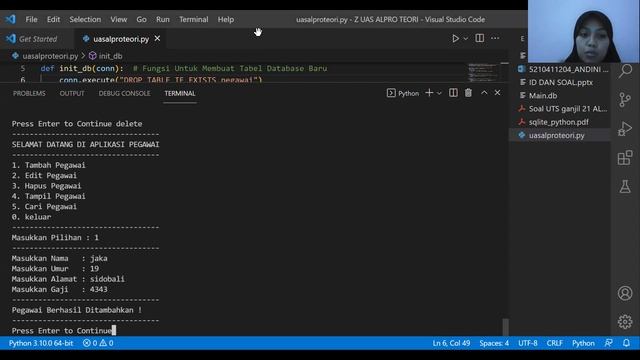640x360 pixels.
Task: Change CRLF end of line sequence
Action: (x=554, y=343)
